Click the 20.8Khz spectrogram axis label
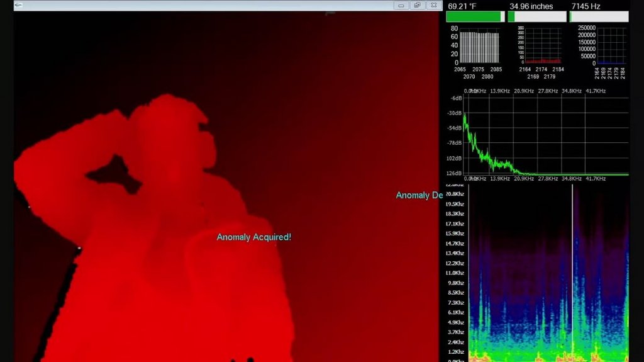This screenshot has width=644, height=362. tap(455, 194)
